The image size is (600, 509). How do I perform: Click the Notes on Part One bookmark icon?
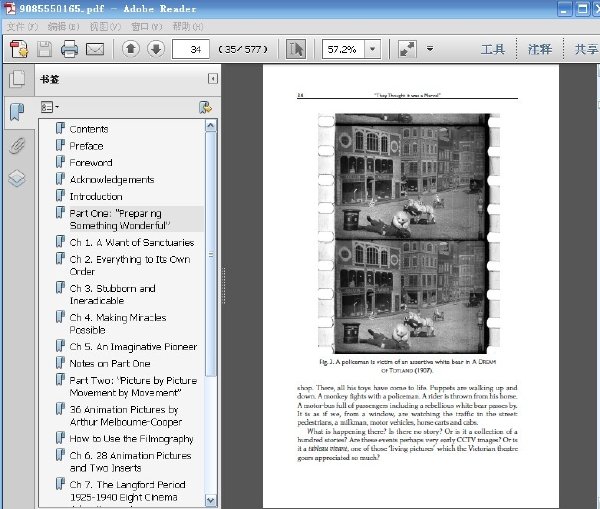60,362
